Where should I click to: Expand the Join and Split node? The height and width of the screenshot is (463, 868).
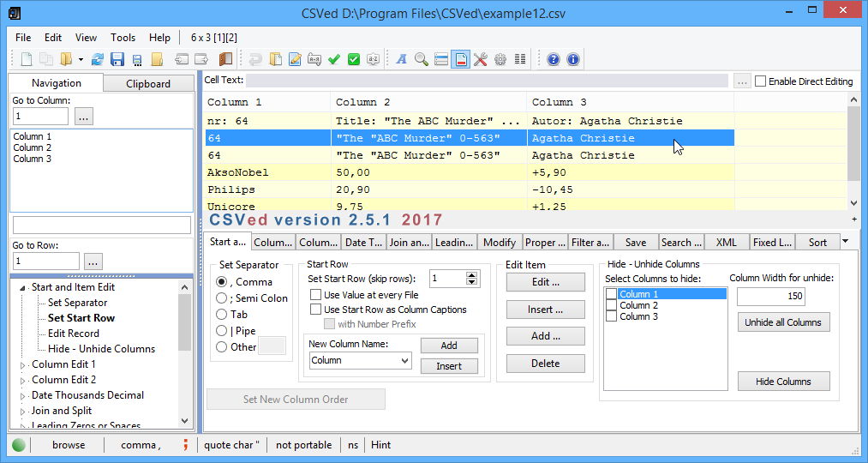tap(22, 412)
